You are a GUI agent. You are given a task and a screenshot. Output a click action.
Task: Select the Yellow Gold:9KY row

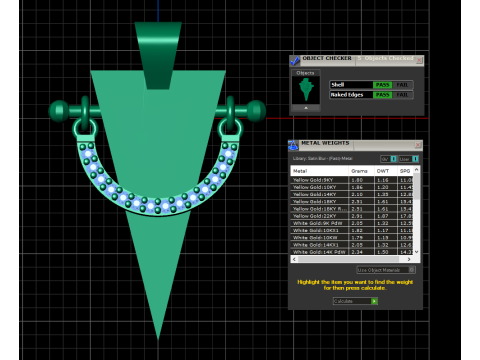point(352,180)
